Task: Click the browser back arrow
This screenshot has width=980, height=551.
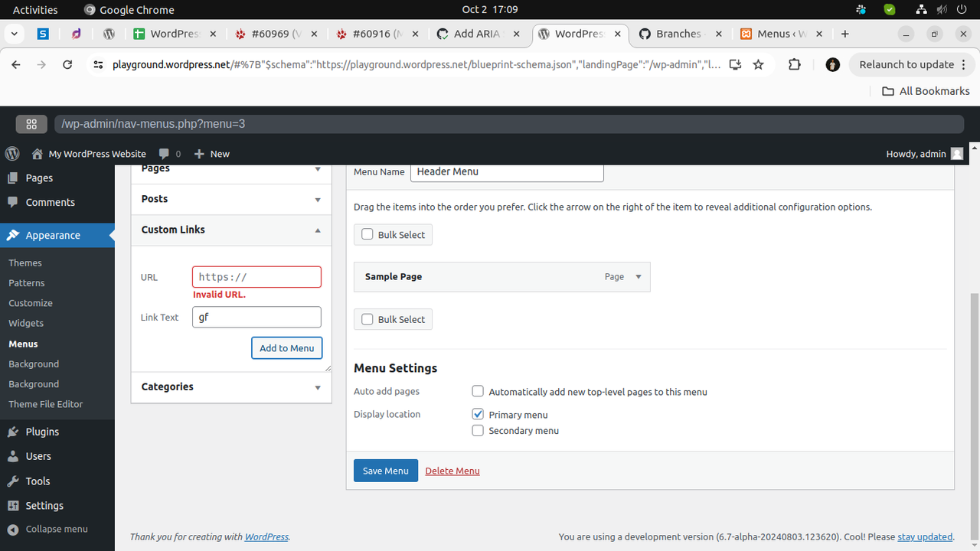Action: tap(16, 65)
